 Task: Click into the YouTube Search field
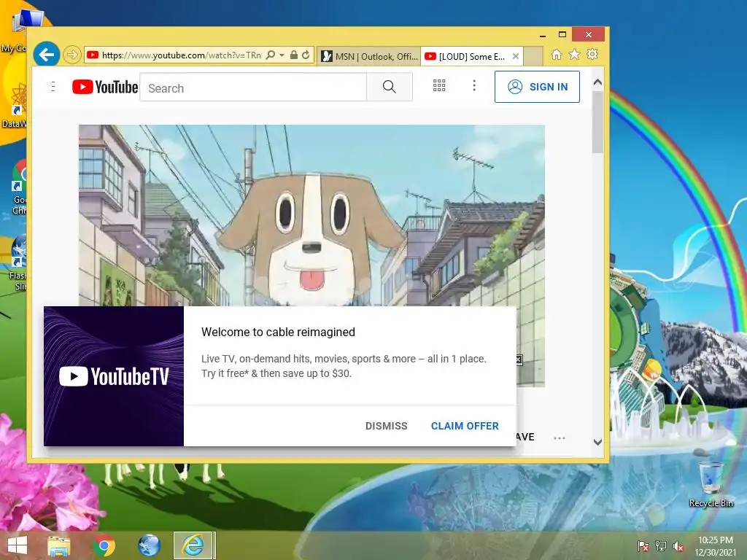pos(253,87)
